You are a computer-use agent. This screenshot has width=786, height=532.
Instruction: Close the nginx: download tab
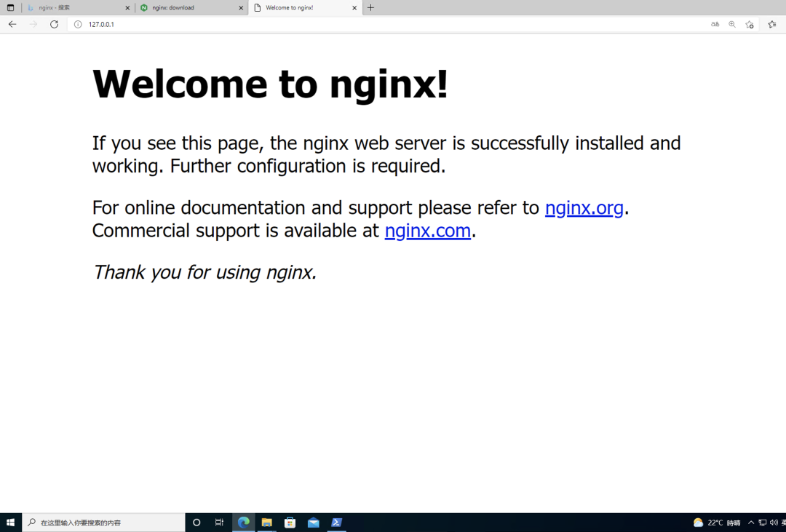[241, 7]
